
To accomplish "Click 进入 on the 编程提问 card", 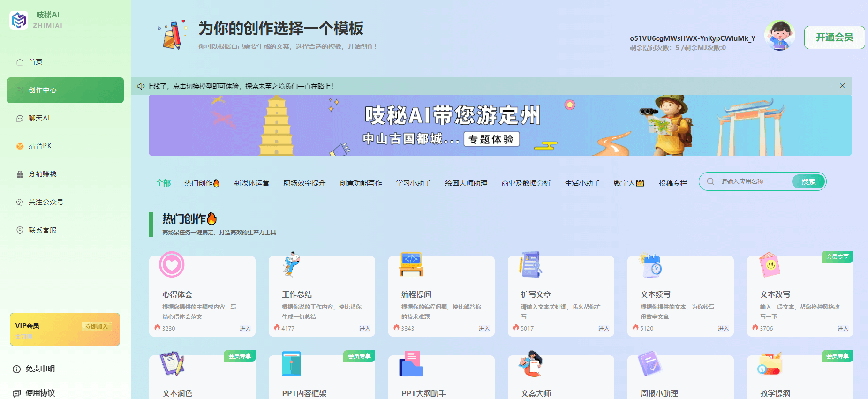I will point(484,328).
